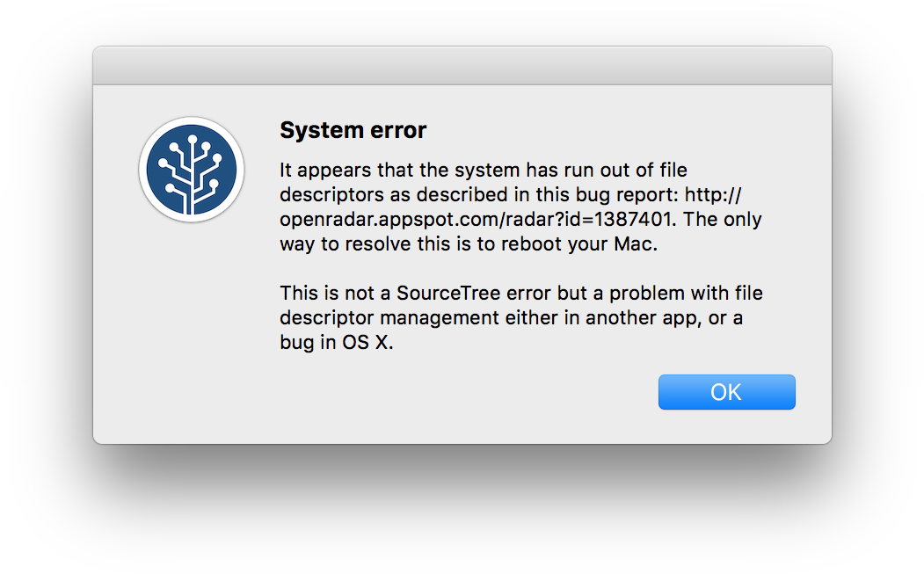Click the dialog's empty title bar
The image size is (924, 574).
(x=462, y=65)
